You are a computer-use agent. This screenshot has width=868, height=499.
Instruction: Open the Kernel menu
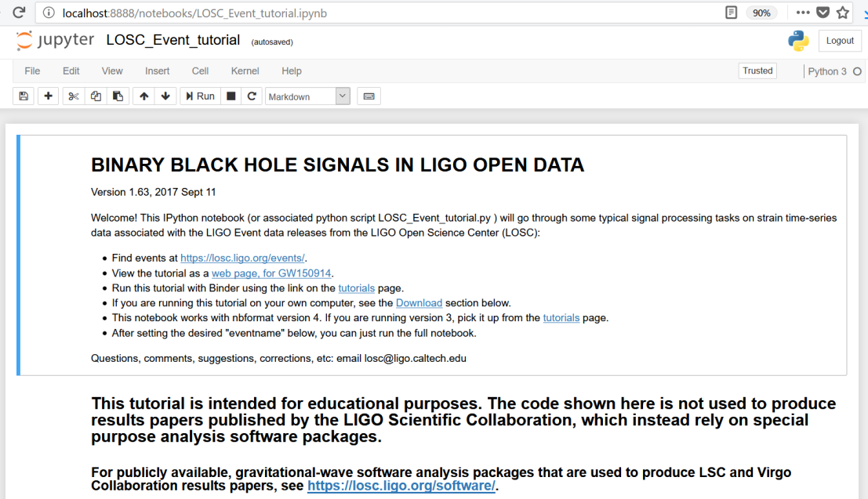pos(245,71)
